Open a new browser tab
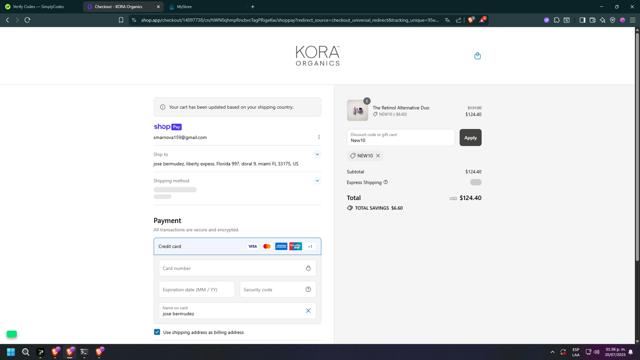This screenshot has height=360, width=640. click(252, 7)
